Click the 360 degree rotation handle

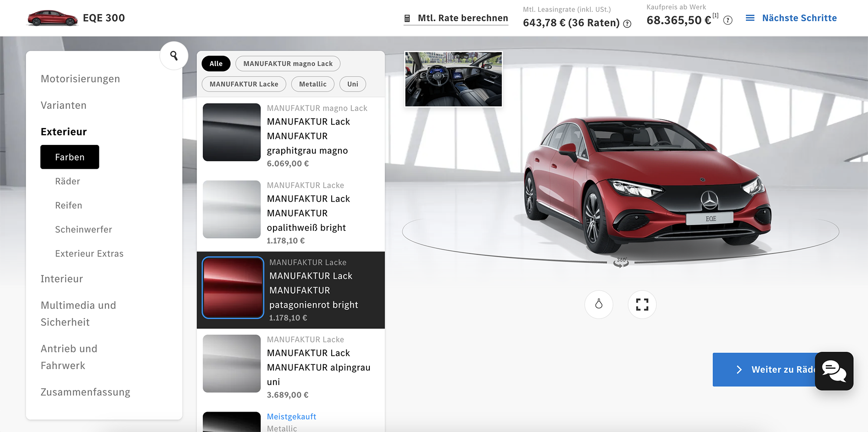pos(621,262)
